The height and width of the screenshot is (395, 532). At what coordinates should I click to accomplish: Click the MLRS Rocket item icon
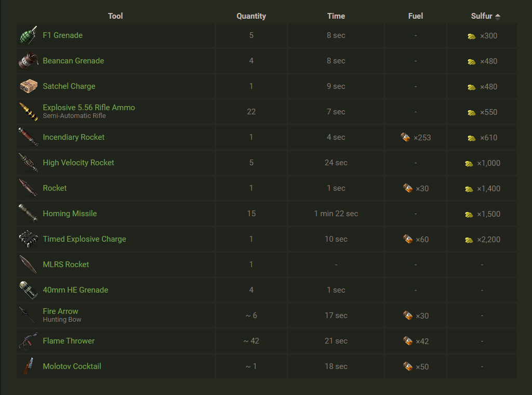pos(28,265)
